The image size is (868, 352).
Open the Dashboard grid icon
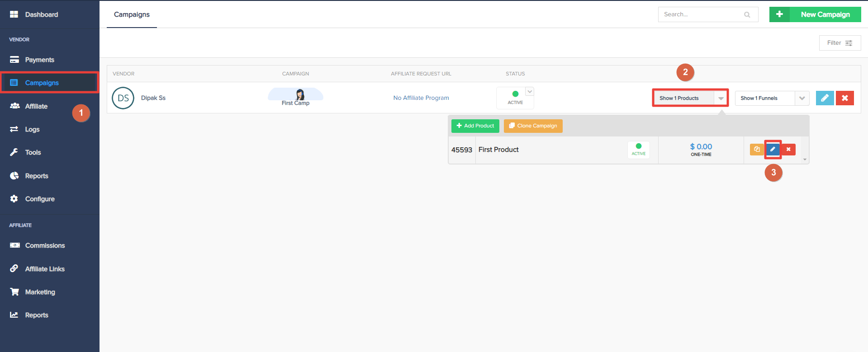pos(14,14)
